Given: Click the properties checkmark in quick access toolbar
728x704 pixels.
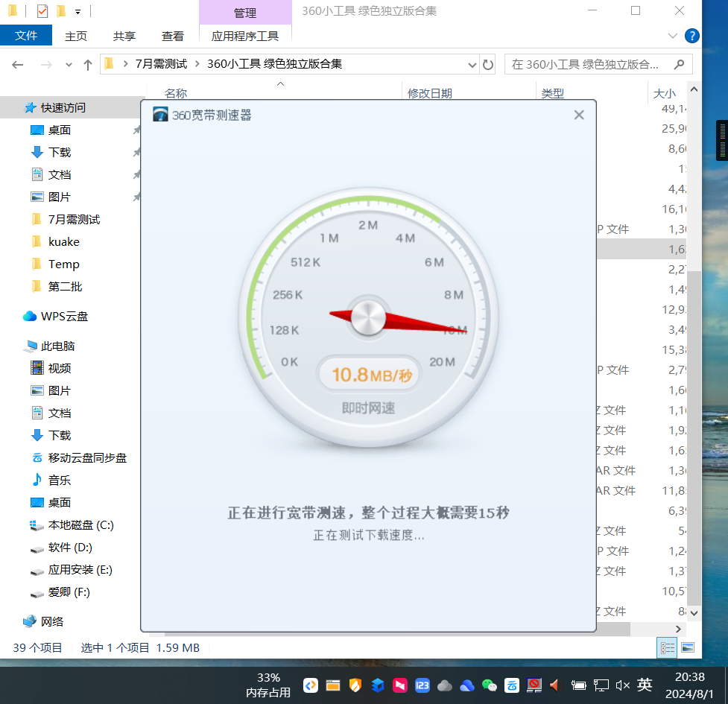Looking at the screenshot, I should [x=42, y=11].
